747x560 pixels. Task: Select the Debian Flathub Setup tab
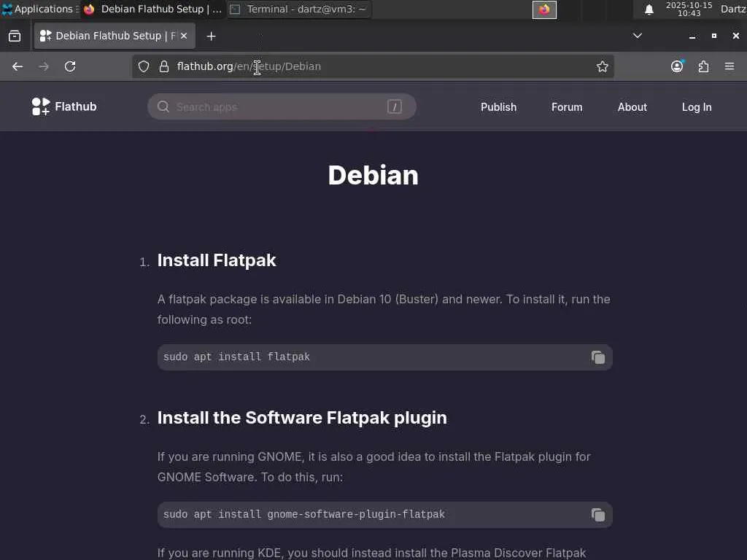[x=115, y=36]
